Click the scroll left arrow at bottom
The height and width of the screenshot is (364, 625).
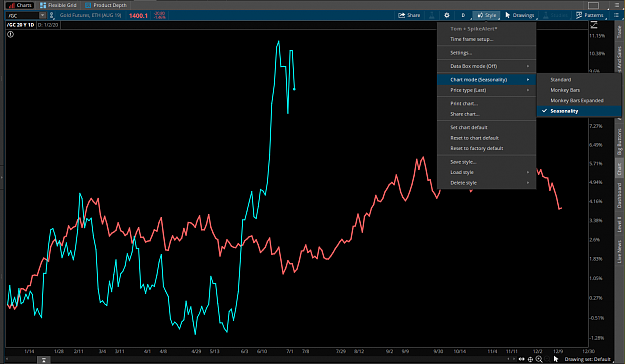point(509,359)
